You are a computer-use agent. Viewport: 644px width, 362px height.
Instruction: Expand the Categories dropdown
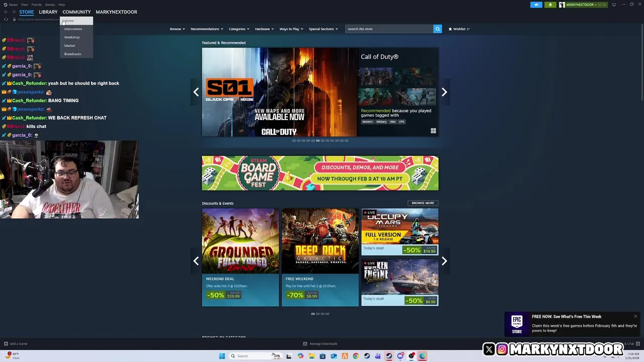pyautogui.click(x=239, y=29)
